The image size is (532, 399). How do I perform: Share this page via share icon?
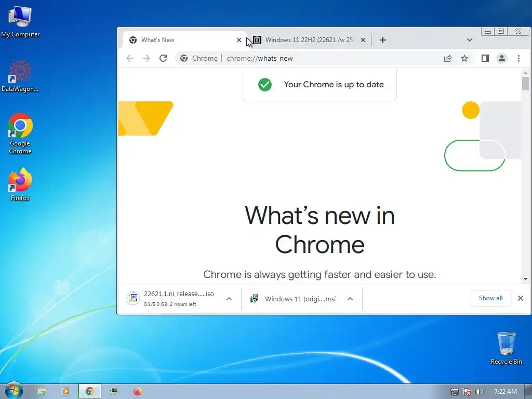(448, 58)
